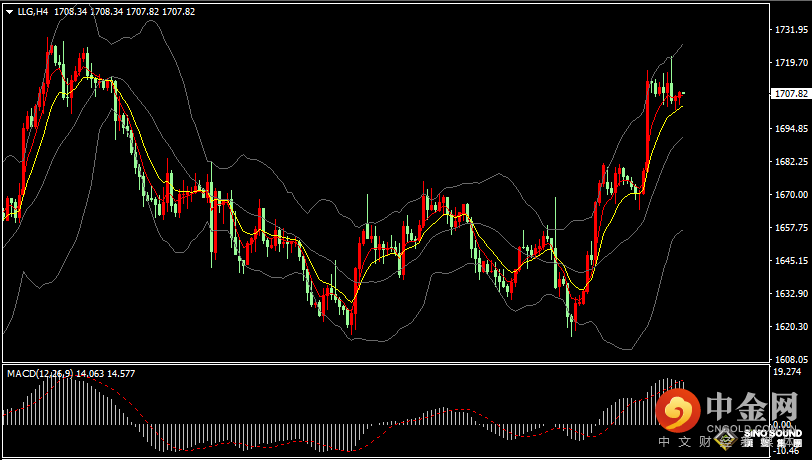
Task: Click the 1694.85 price axis label
Action: pyautogui.click(x=791, y=128)
